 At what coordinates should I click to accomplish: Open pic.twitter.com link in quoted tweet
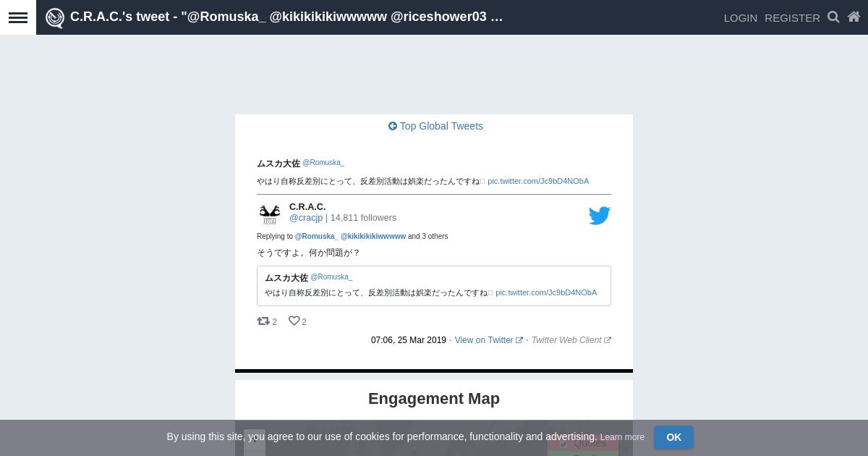pos(546,292)
